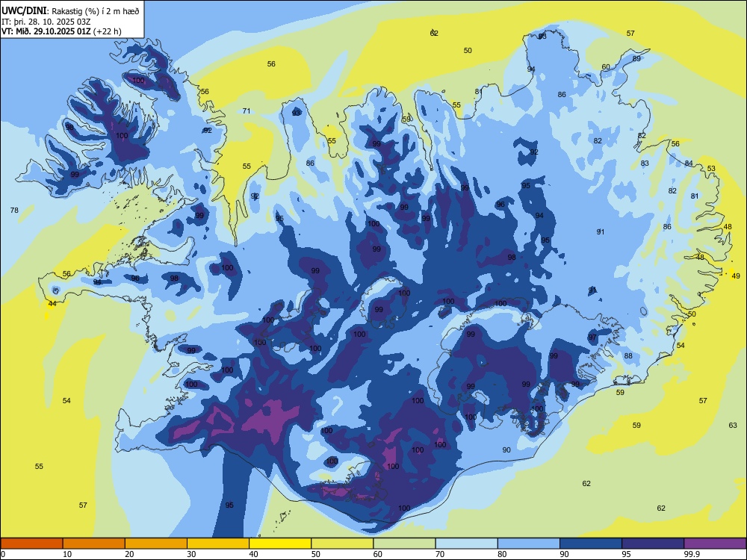Image resolution: width=747 pixels, height=560 pixels.
Task: Click the pale yellow 50–60 legend swatch
Action: click(x=342, y=544)
